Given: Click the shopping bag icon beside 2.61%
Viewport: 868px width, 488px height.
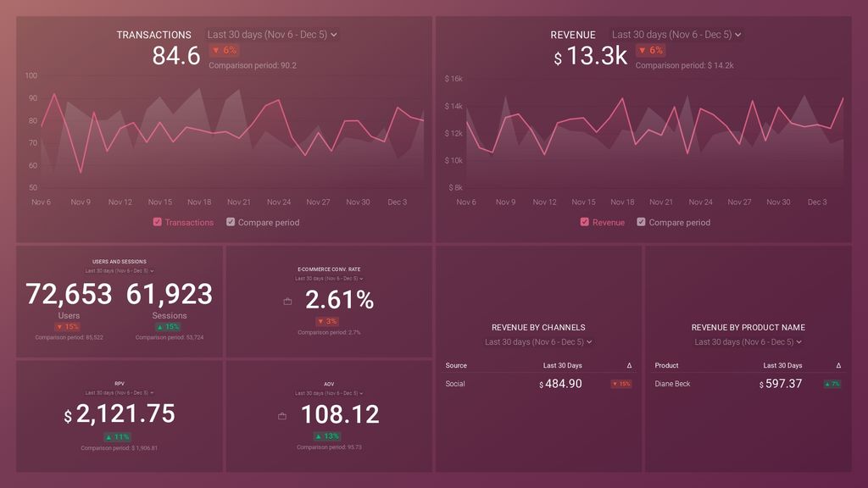Looking at the screenshot, I should (x=287, y=300).
